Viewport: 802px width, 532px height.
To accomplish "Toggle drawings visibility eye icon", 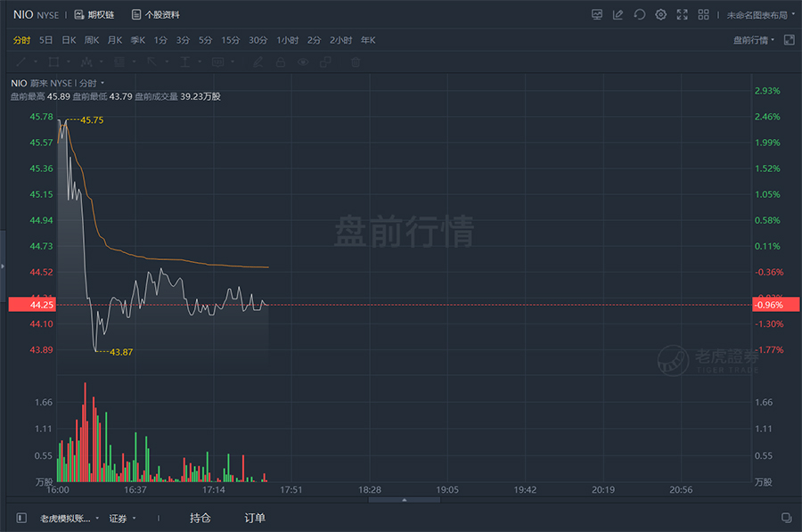I will pos(303,61).
